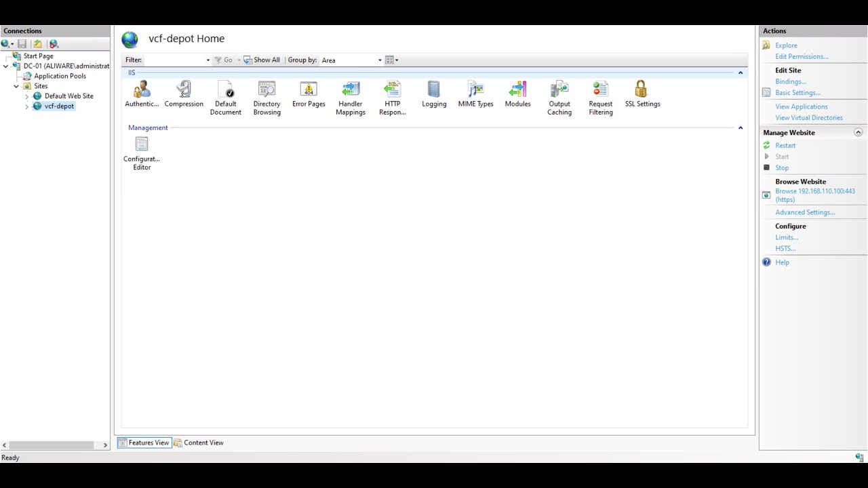Click the save icon in Connections toolbar
The width and height of the screenshot is (868, 488).
22,44
